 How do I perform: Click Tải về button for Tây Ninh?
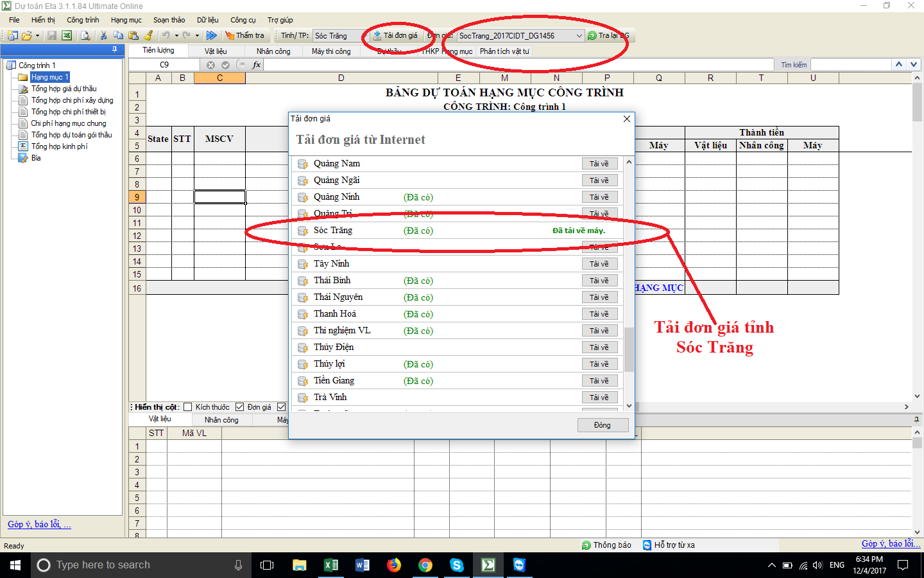tap(599, 264)
